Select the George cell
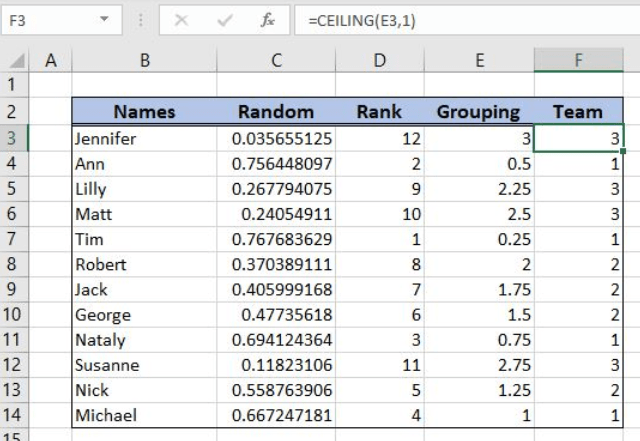Screen dimensions: 640x441 click(x=144, y=314)
